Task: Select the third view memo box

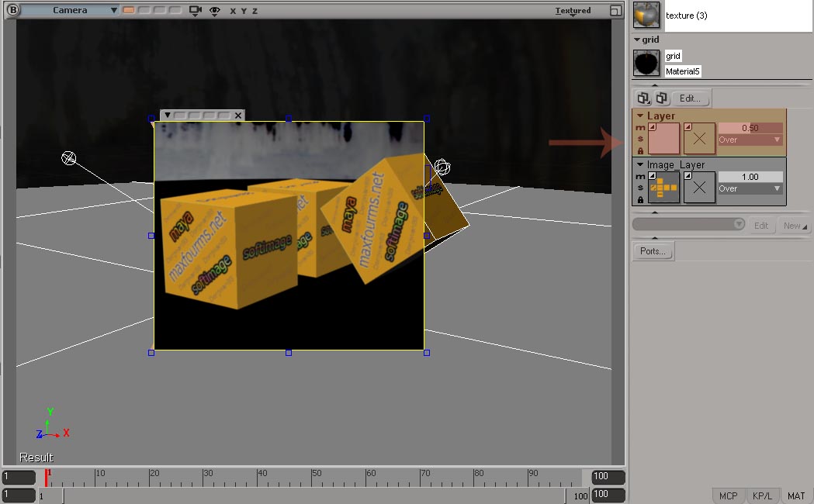Action: click(x=160, y=10)
